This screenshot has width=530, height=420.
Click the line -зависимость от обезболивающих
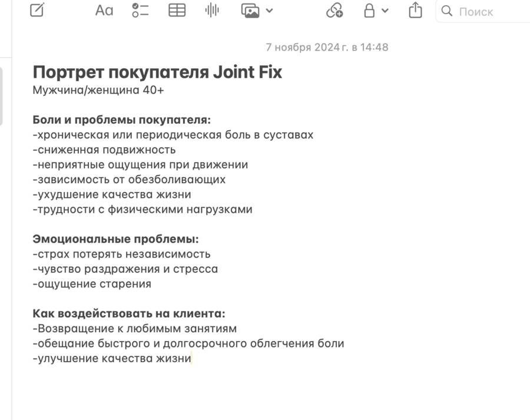click(129, 180)
